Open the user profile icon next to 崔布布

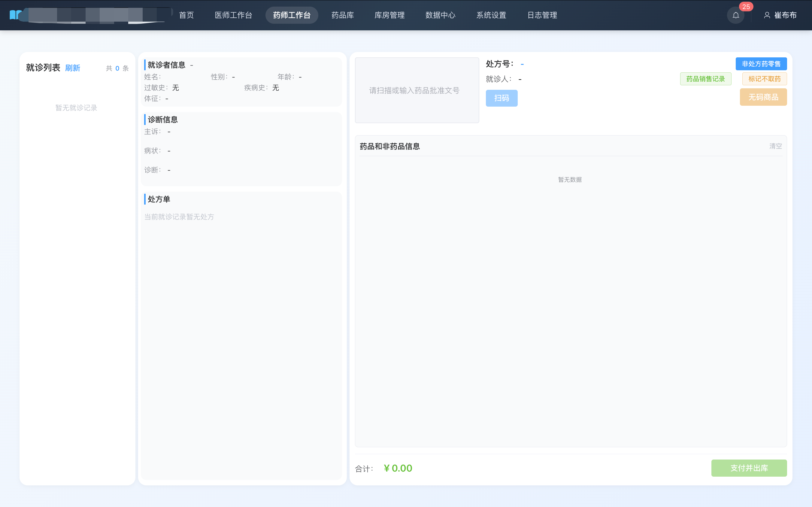pos(767,15)
